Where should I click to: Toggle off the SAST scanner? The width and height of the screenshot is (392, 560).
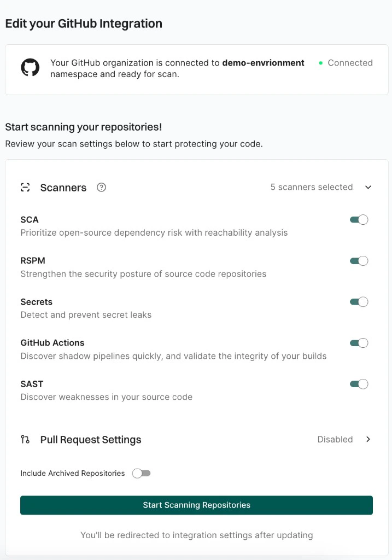359,383
